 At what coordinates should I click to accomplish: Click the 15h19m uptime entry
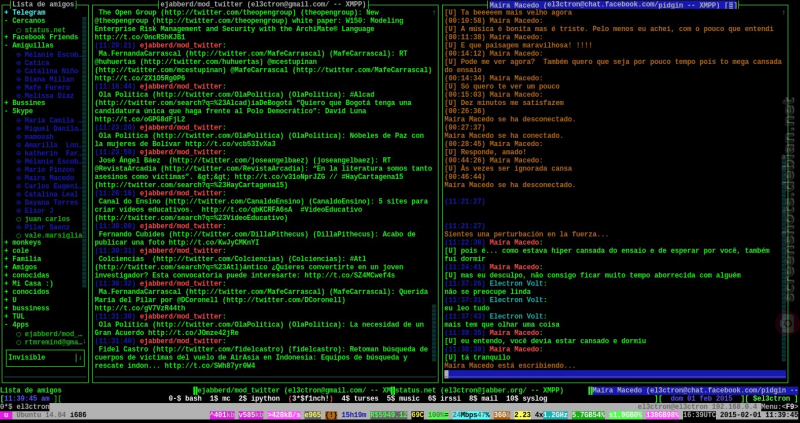coord(354,415)
